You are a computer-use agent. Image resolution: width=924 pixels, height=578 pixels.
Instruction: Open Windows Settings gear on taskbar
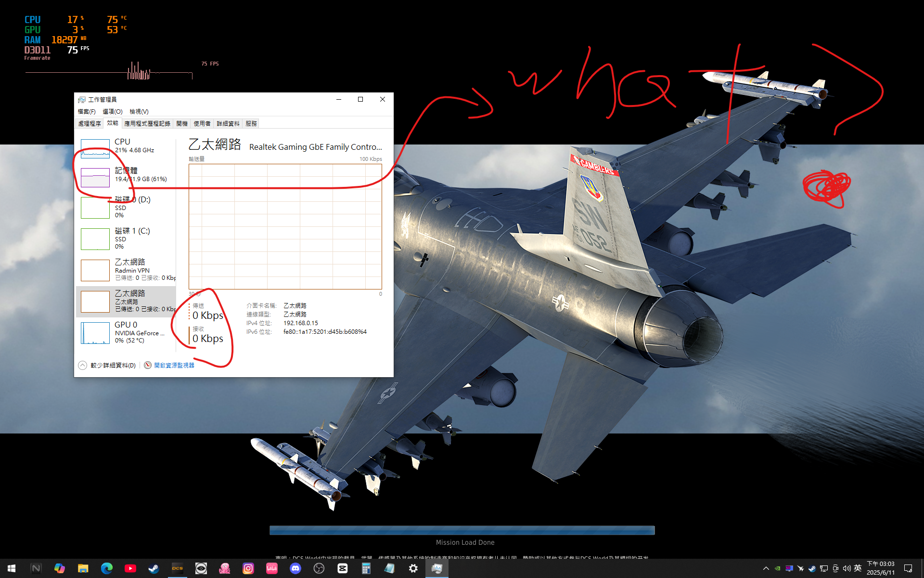[413, 568]
